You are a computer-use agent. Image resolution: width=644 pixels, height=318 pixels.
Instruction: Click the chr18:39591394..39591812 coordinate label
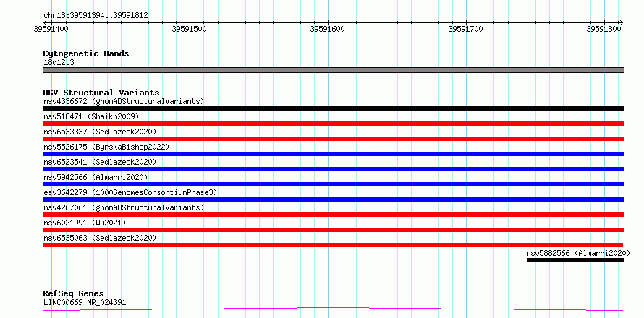pyautogui.click(x=96, y=16)
